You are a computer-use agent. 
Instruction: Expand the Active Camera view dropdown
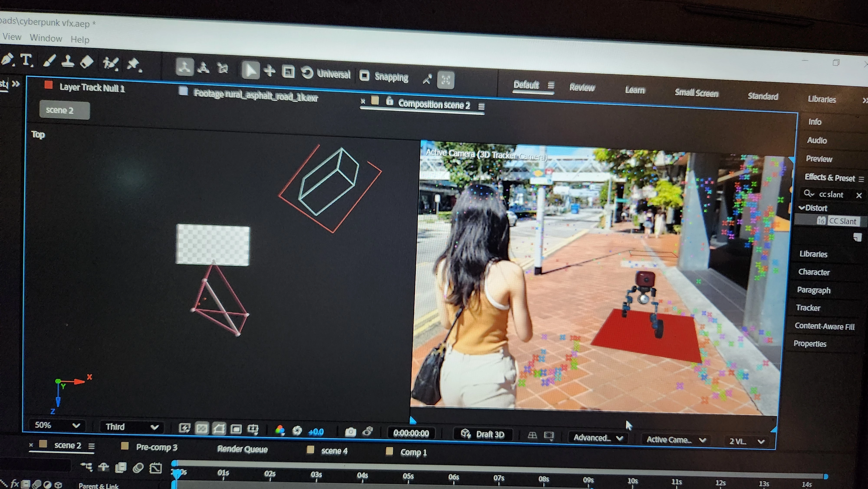(676, 440)
